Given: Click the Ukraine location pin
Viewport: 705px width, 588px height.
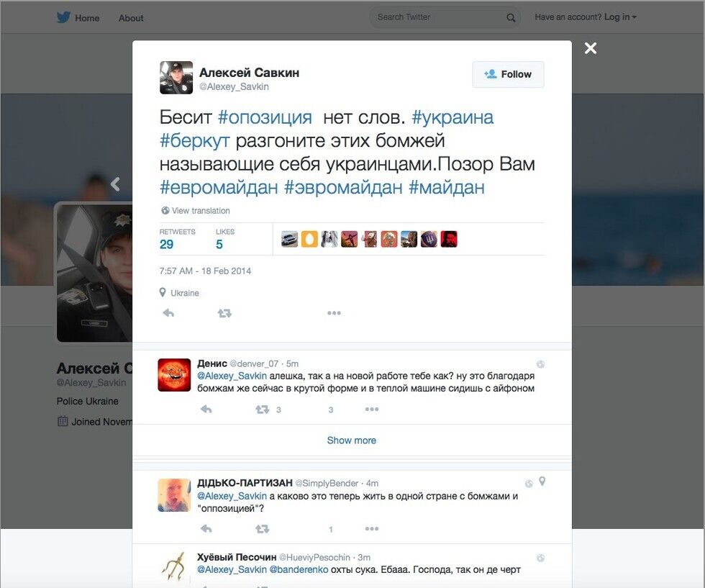Looking at the screenshot, I should tap(163, 292).
